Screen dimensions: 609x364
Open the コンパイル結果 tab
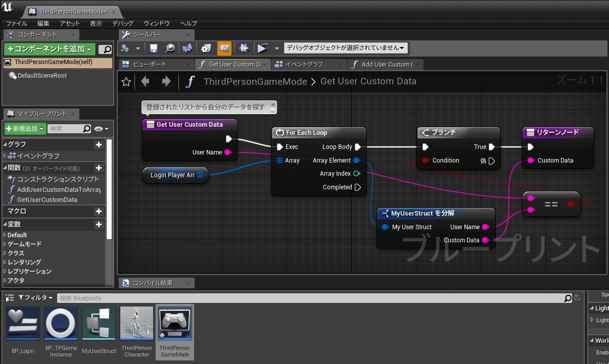156,283
